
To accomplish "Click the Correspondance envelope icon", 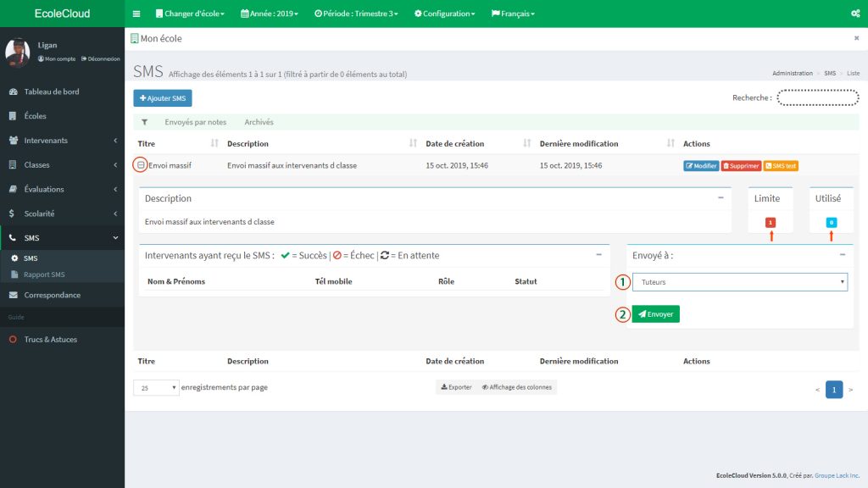I will click(13, 294).
